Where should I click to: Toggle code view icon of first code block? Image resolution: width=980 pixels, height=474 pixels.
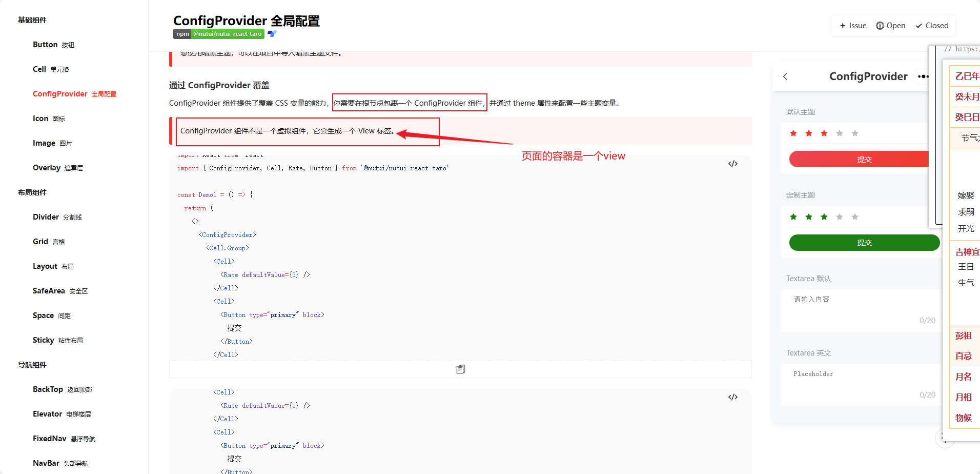coord(733,164)
